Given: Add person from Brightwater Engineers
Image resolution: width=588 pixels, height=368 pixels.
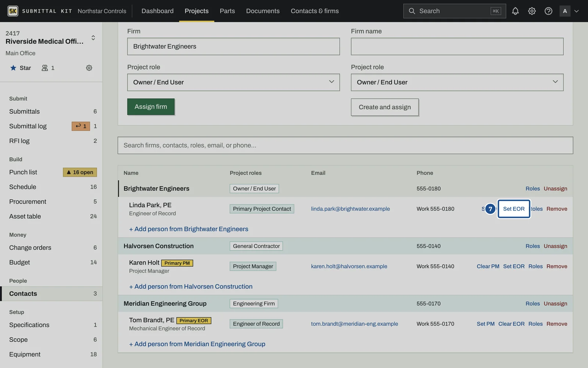Looking at the screenshot, I should tap(189, 229).
